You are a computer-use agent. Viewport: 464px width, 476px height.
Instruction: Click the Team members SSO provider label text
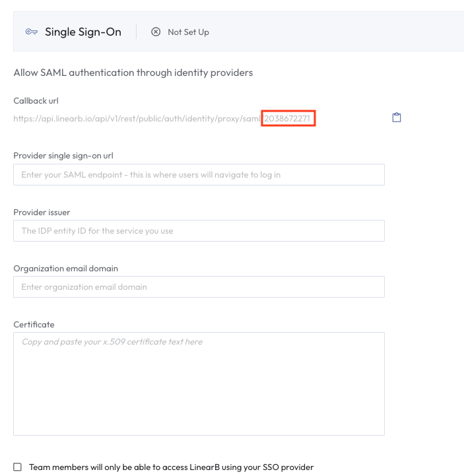[172, 467]
